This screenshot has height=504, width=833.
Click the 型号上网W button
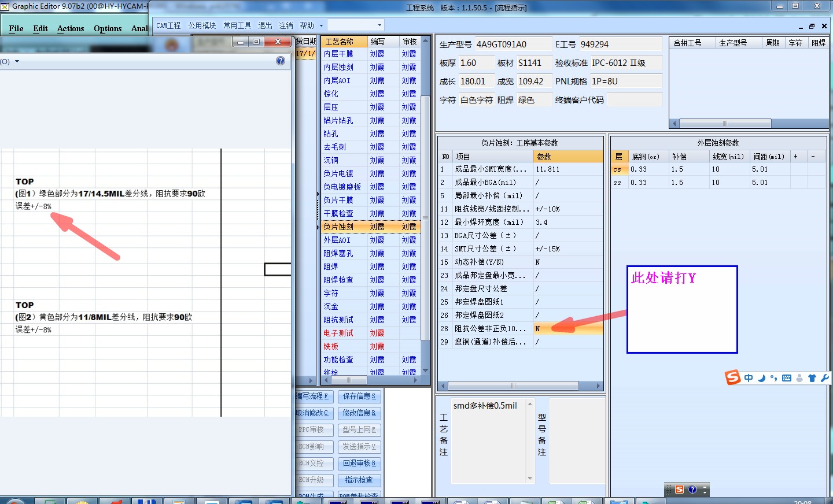(x=359, y=430)
